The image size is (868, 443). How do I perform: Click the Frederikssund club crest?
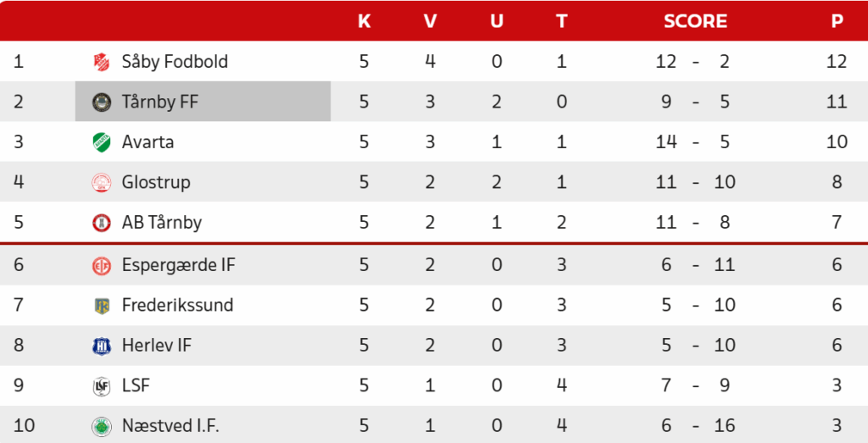(x=101, y=306)
